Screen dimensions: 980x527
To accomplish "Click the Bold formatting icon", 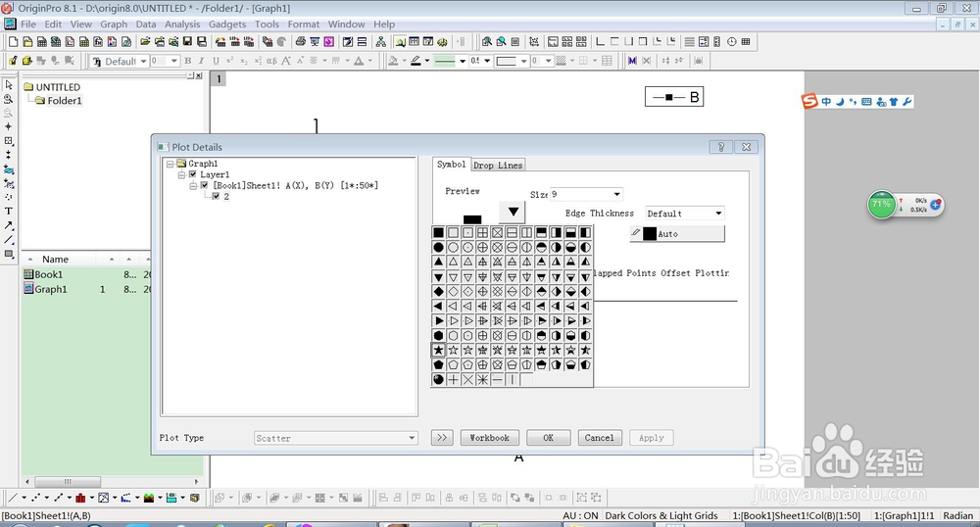I will 187,61.
